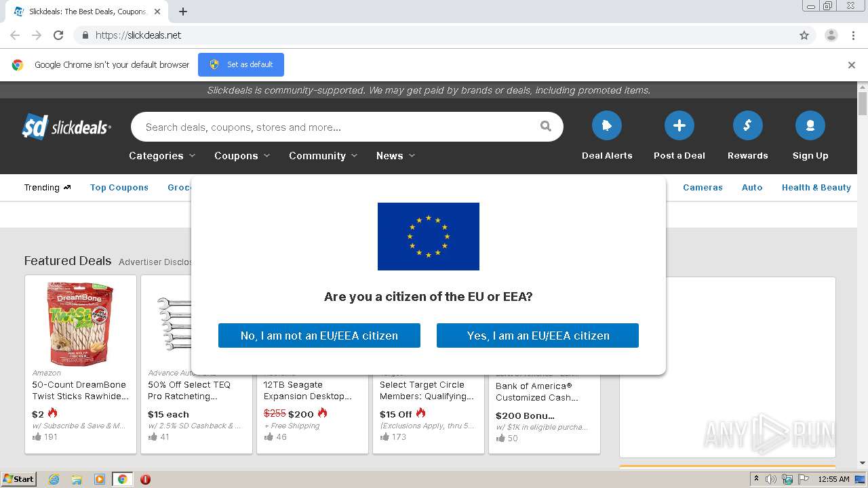Screen dimensions: 868x488
Task: Open 50-Count DreamBone Twist Sticks title
Action: pyautogui.click(x=80, y=390)
